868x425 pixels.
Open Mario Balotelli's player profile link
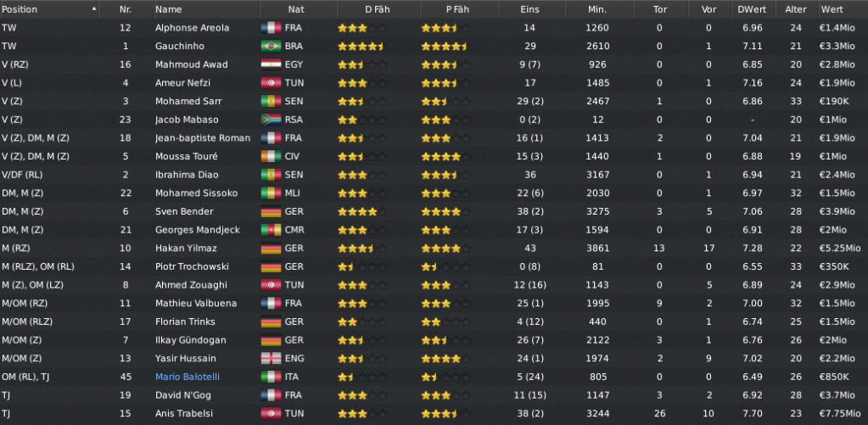(x=188, y=377)
